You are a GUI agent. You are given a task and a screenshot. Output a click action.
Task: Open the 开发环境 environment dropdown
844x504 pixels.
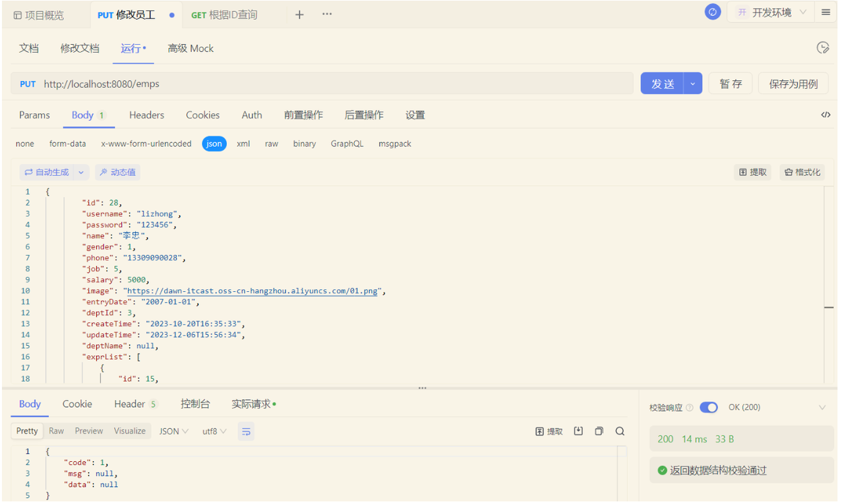pyautogui.click(x=770, y=11)
